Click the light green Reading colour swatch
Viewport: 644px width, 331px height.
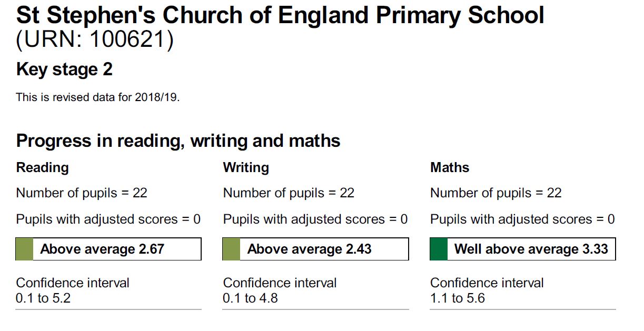coord(25,249)
